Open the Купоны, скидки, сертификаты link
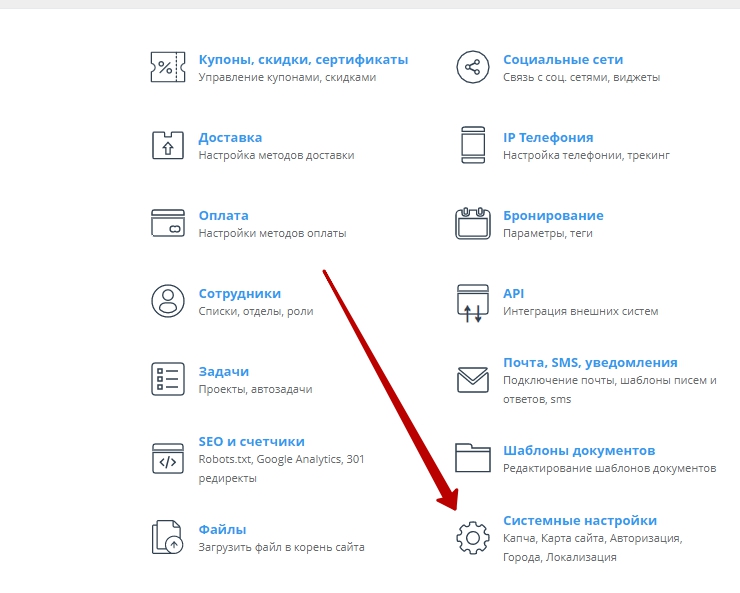Viewport: 740px width, 593px height. [x=303, y=60]
